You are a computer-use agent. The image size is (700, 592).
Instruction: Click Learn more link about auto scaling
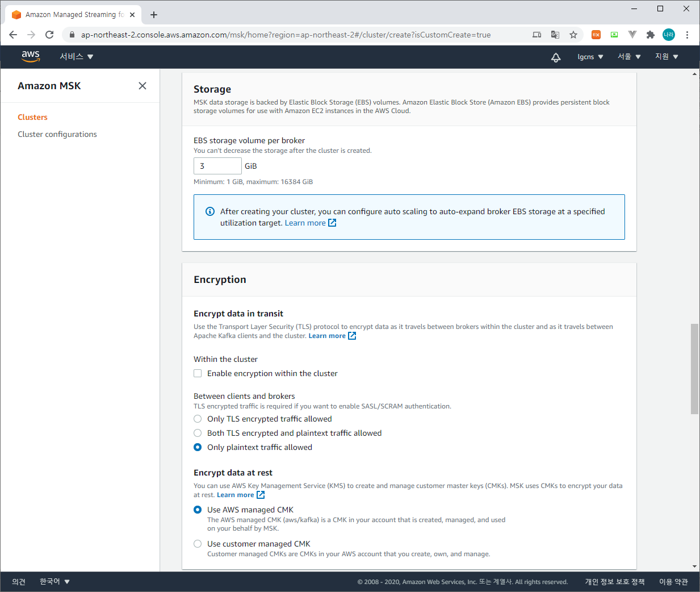pos(311,223)
